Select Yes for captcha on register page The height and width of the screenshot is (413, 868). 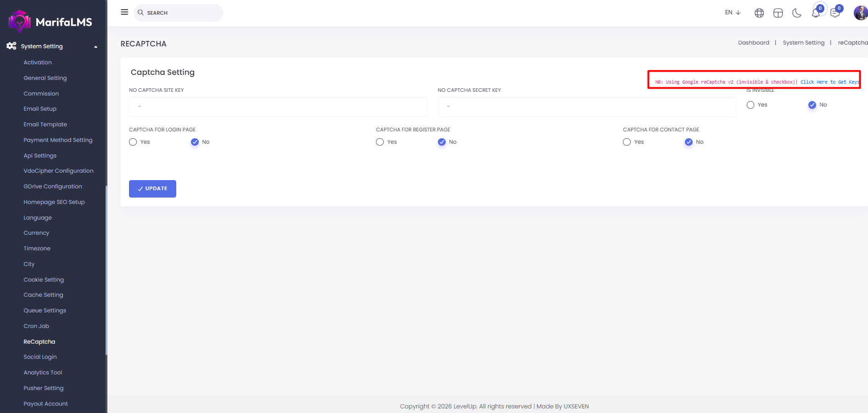(x=380, y=142)
